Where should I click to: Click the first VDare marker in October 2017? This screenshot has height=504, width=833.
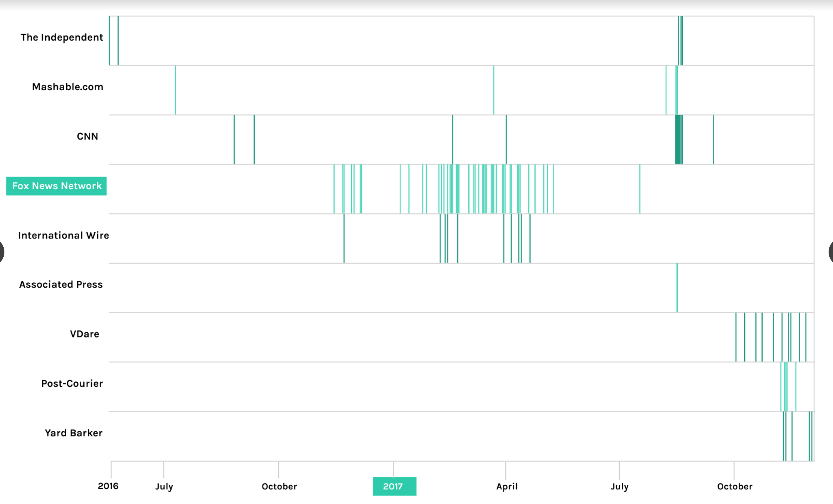[736, 337]
